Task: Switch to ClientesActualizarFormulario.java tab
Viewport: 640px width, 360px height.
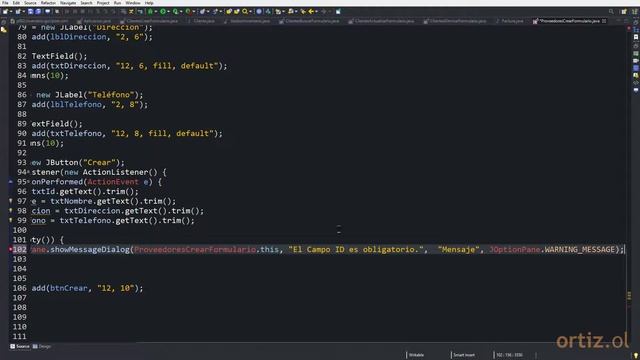Action: 381,21
